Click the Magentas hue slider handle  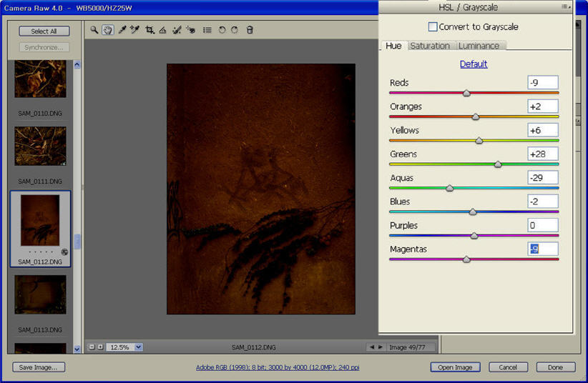(x=466, y=259)
